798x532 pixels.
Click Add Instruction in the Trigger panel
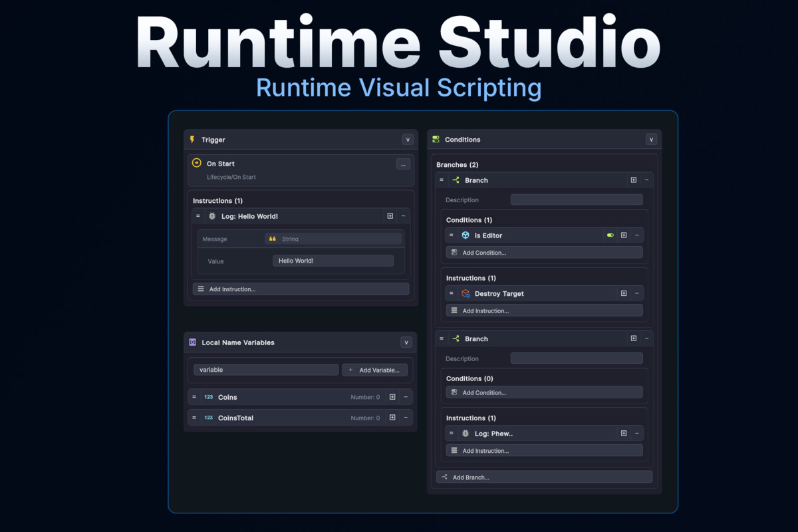pos(301,289)
